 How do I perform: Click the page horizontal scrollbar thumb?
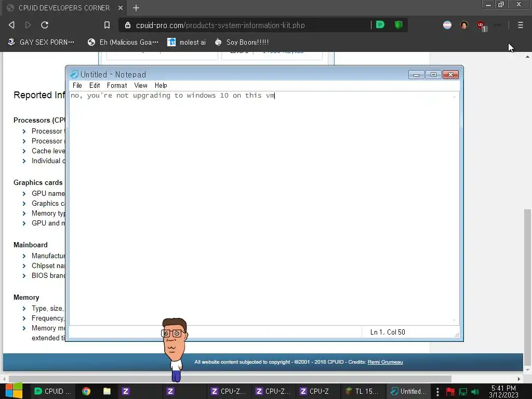tap(230, 379)
